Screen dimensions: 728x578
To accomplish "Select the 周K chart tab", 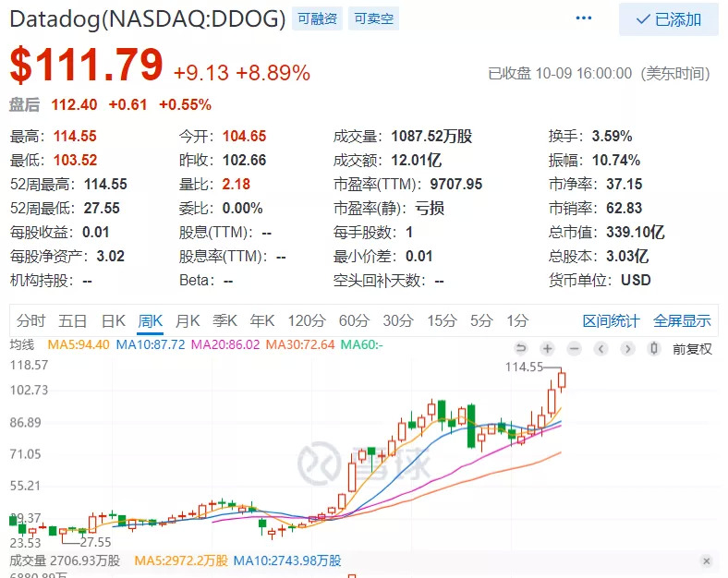I will pos(150,320).
